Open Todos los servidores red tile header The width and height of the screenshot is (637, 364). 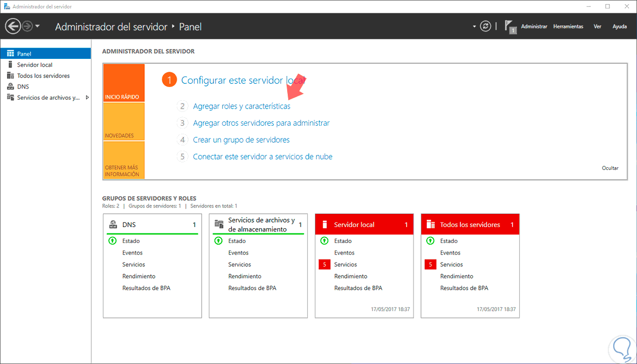[x=470, y=224]
